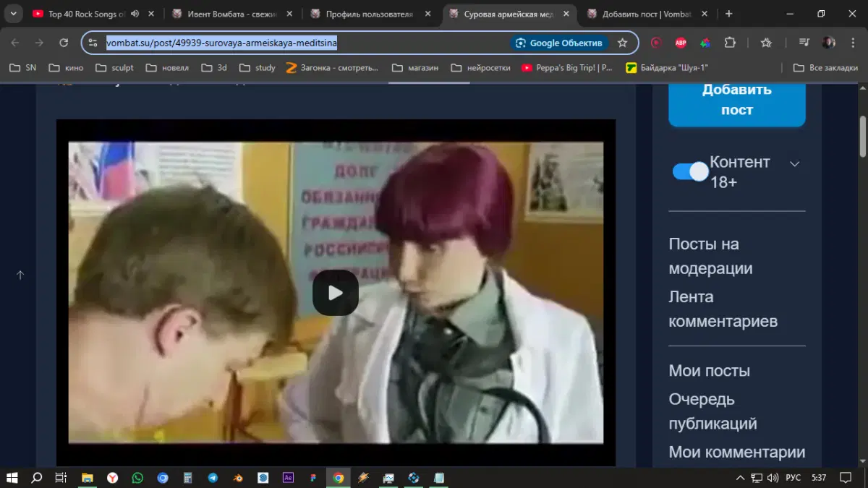Open the Chrome profile avatar
The image size is (868, 488).
pos(828,43)
